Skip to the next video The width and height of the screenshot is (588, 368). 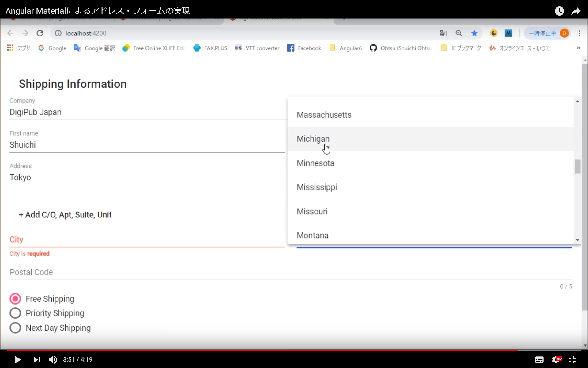(36, 359)
